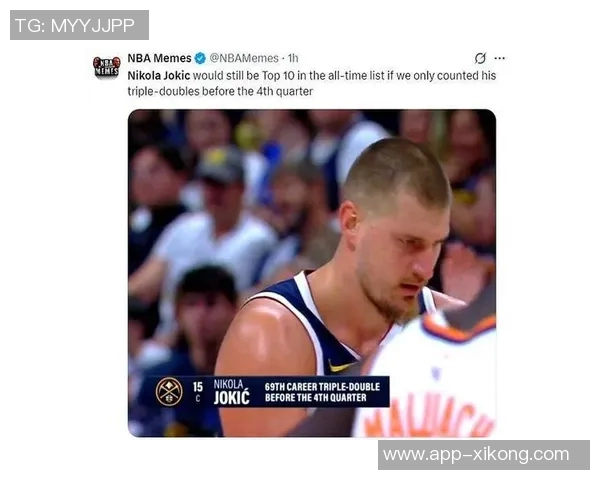This screenshot has height=480, width=600.
Task: Open the Grok explain icon
Action: tap(480, 58)
